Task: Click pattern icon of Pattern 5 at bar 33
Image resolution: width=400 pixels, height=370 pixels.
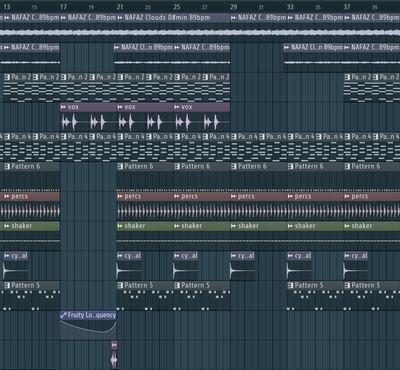Action: [290, 286]
